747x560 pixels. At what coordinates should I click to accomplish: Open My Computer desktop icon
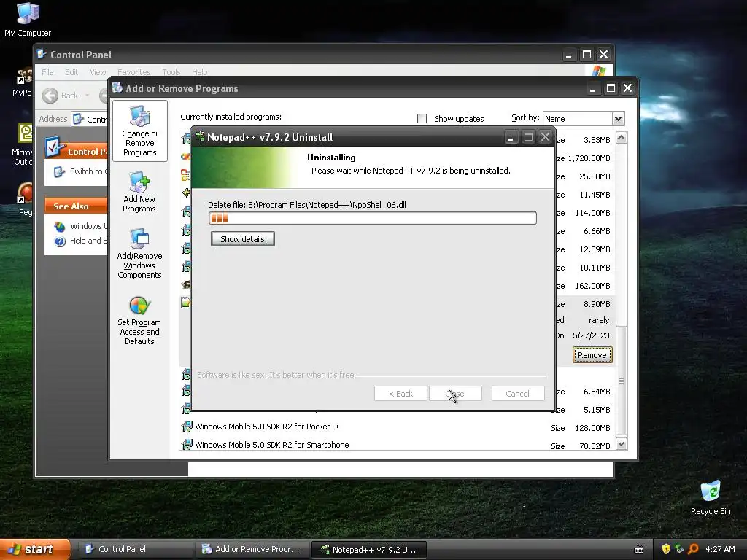click(28, 19)
